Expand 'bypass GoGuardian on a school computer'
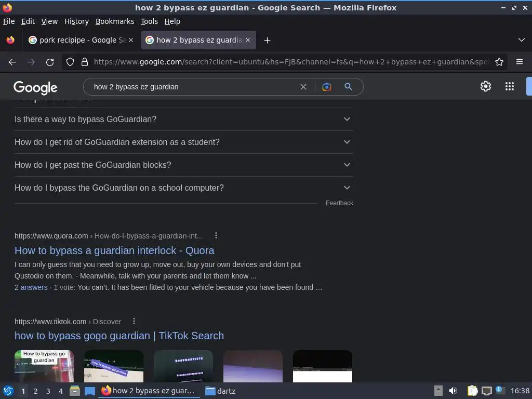 tap(183, 188)
